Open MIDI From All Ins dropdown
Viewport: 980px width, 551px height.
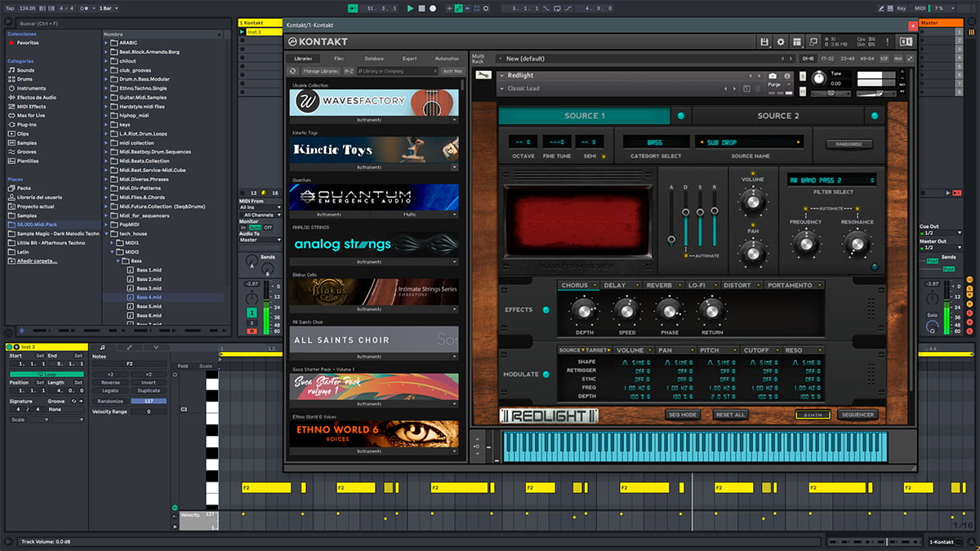[x=259, y=207]
